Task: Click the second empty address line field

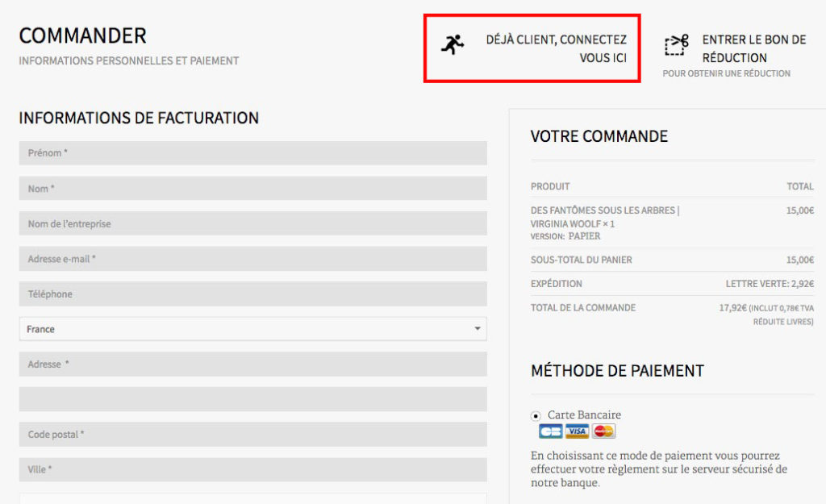Action: coord(252,399)
